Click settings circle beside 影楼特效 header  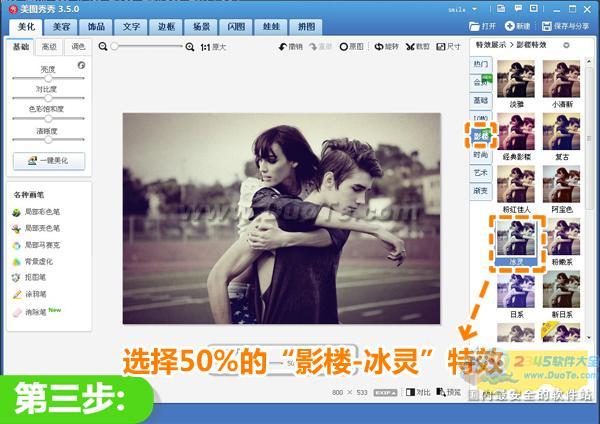566,45
